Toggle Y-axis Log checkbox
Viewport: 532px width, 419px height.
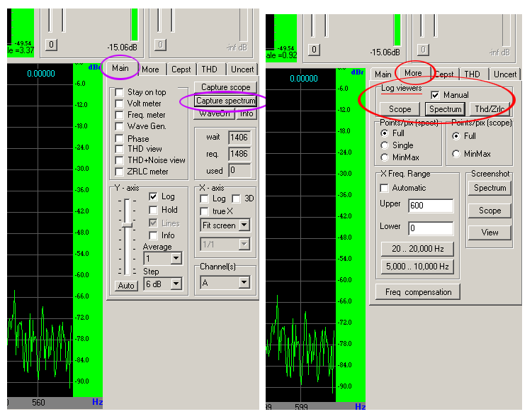[153, 196]
